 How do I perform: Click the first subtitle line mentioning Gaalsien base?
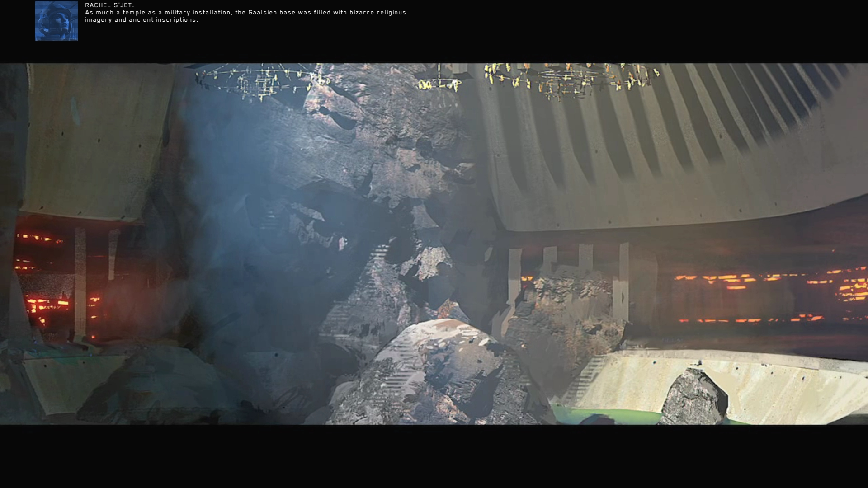(245, 13)
